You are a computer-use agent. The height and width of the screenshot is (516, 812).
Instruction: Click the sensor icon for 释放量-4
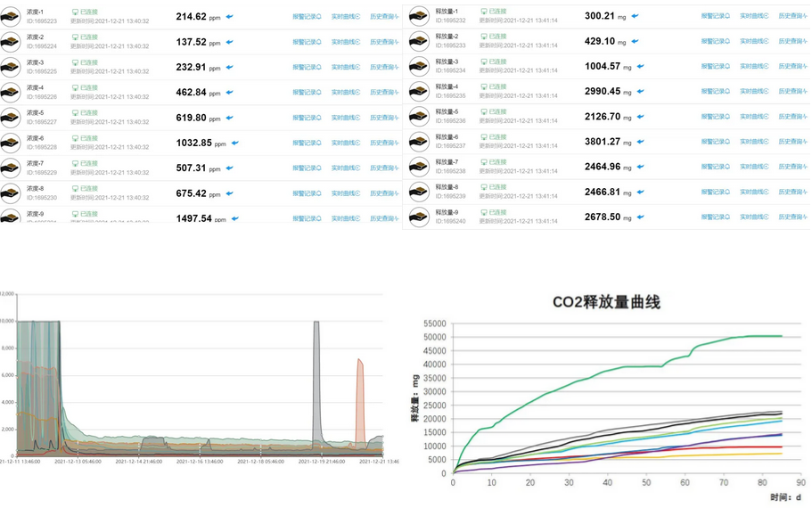pyautogui.click(x=419, y=91)
